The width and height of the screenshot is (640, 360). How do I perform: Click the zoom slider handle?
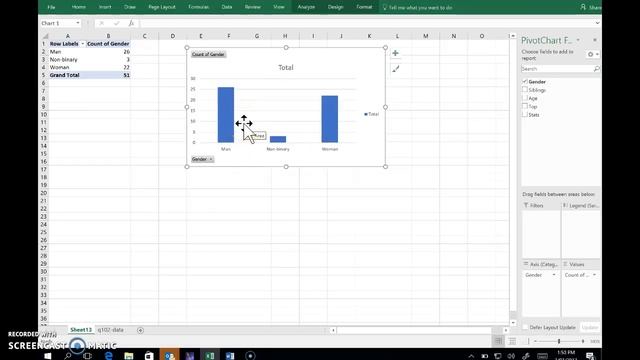[559, 341]
